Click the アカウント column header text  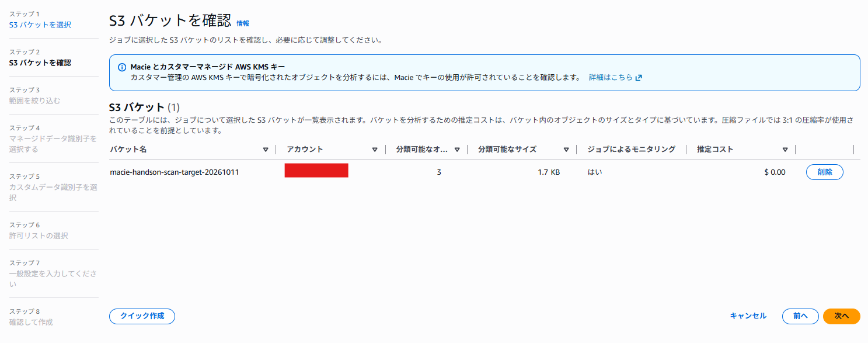(305, 150)
